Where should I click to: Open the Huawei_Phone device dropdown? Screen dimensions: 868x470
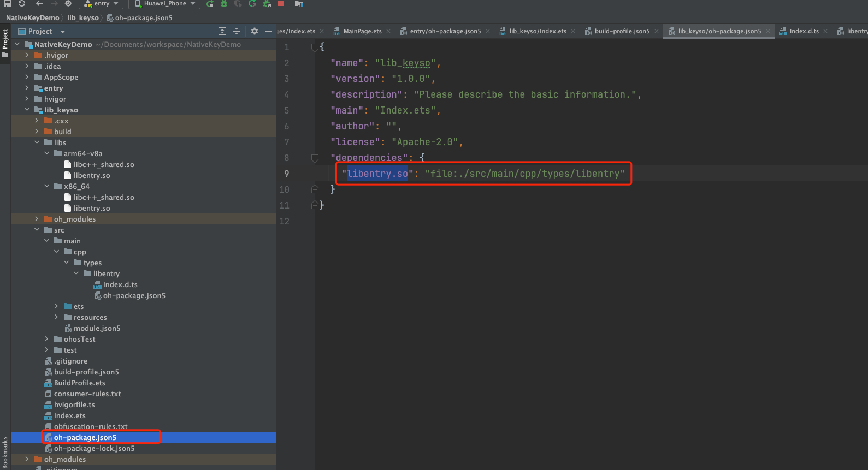point(164,3)
